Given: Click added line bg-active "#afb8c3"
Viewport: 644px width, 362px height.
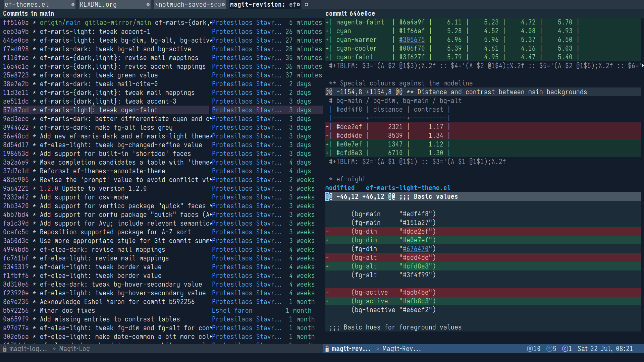Looking at the screenshot, I should click(483, 301).
